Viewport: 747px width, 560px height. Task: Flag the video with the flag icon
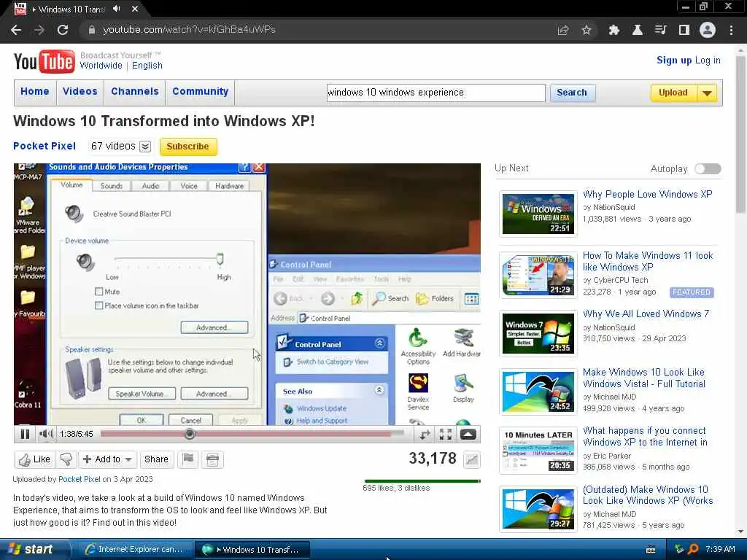pos(188,459)
